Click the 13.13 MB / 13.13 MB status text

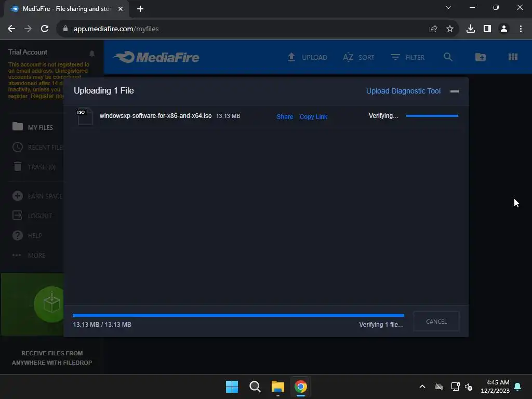102,324
